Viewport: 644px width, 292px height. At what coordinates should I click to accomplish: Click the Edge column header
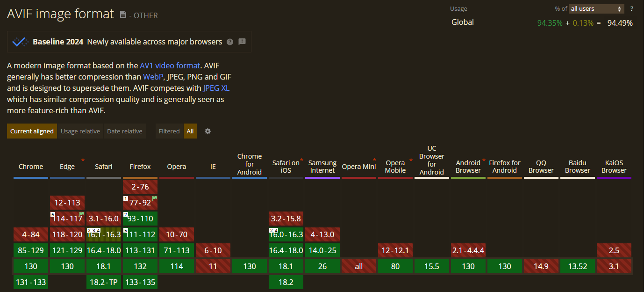(x=67, y=167)
